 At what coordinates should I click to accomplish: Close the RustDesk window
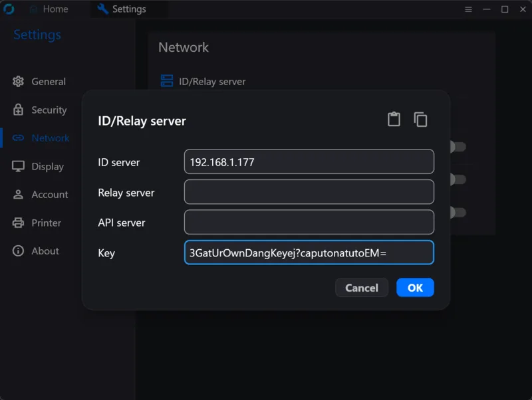click(523, 9)
